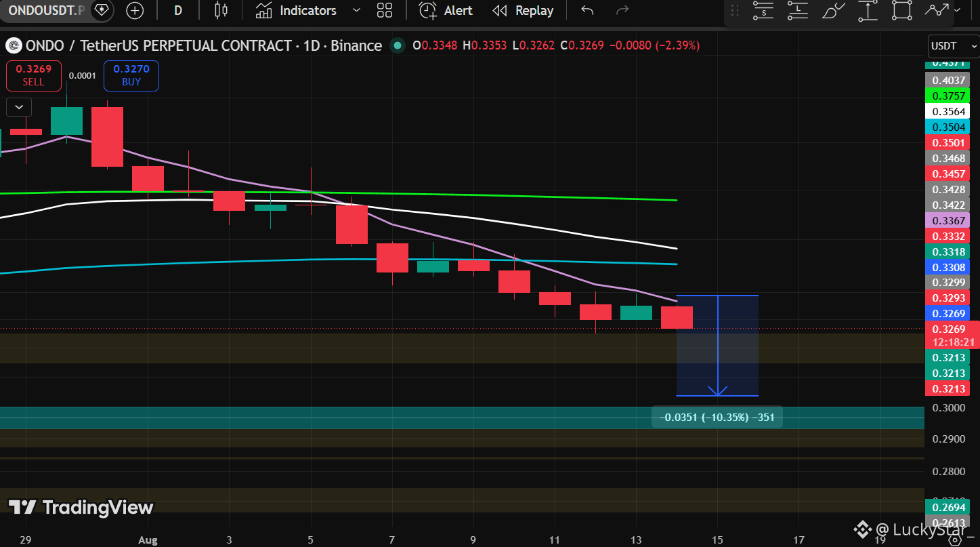980x547 pixels.
Task: Open the candlestick chart style menu
Action: [220, 10]
